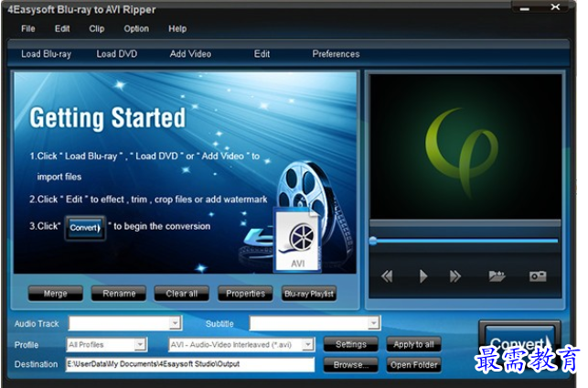Open profile Settings

pos(351,344)
